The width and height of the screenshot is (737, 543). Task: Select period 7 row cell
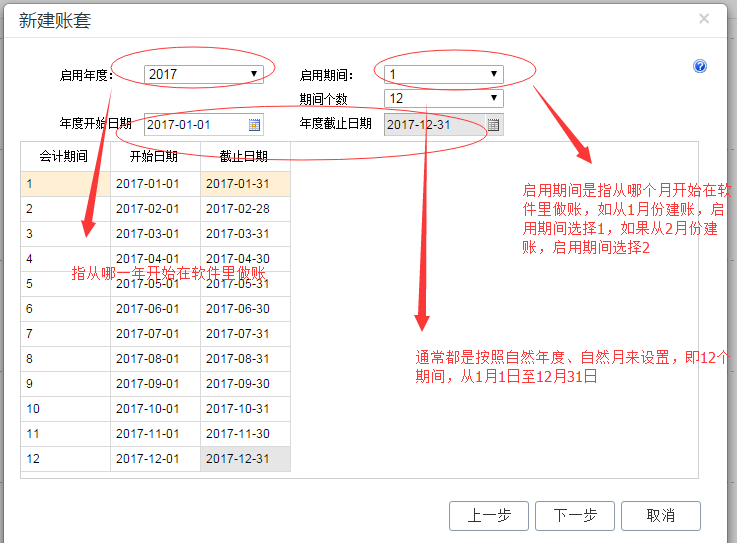coord(65,334)
